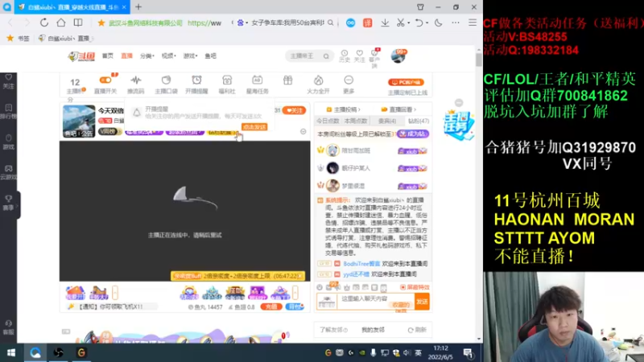
Task: Open the gift box icon in the streamer toolbar
Action: (287, 80)
